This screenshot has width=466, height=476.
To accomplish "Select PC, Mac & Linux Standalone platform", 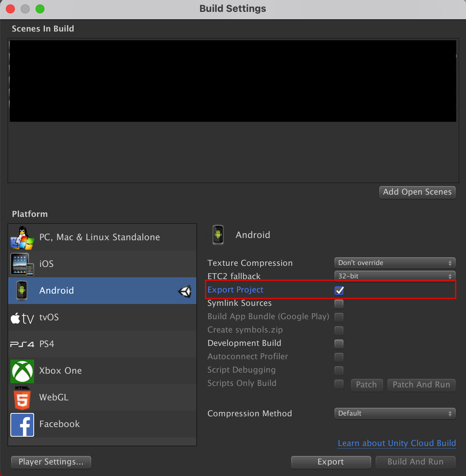I will point(102,237).
